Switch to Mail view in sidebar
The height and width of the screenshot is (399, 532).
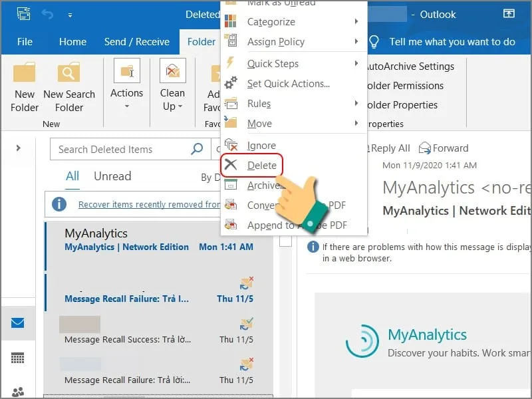[18, 323]
